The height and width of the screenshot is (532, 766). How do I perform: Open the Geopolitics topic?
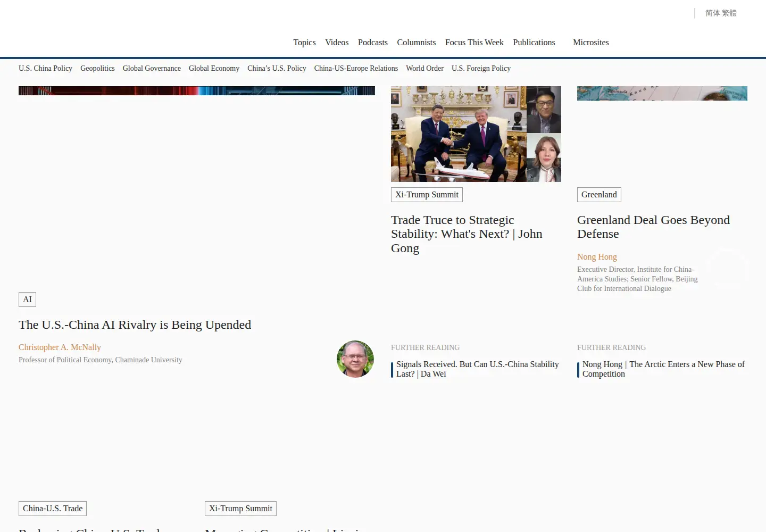coord(97,69)
